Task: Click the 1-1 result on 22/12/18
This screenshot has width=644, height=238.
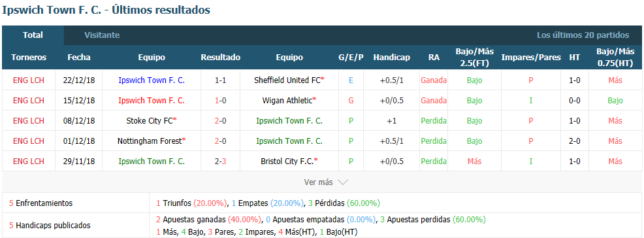Action: (221, 80)
